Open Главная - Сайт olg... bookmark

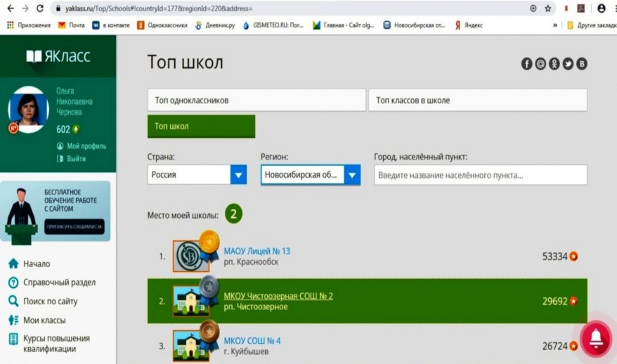coord(344,25)
